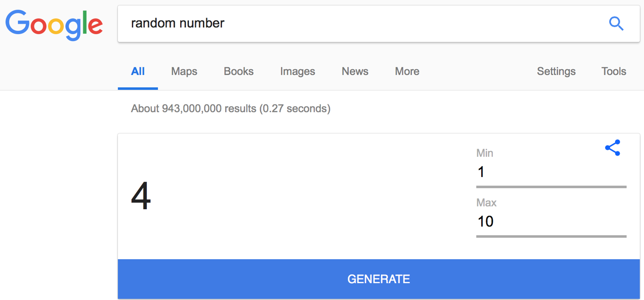Click the 'random number' search query text

pos(178,23)
